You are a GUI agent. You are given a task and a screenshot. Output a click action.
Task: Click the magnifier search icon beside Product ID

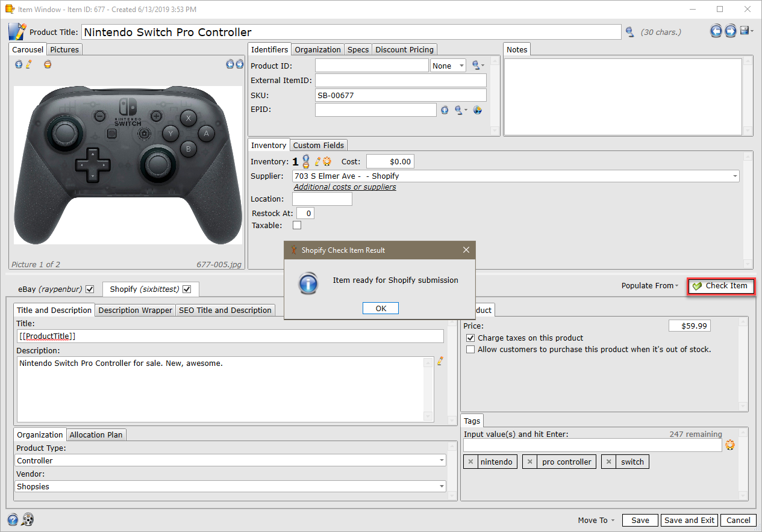pyautogui.click(x=476, y=66)
